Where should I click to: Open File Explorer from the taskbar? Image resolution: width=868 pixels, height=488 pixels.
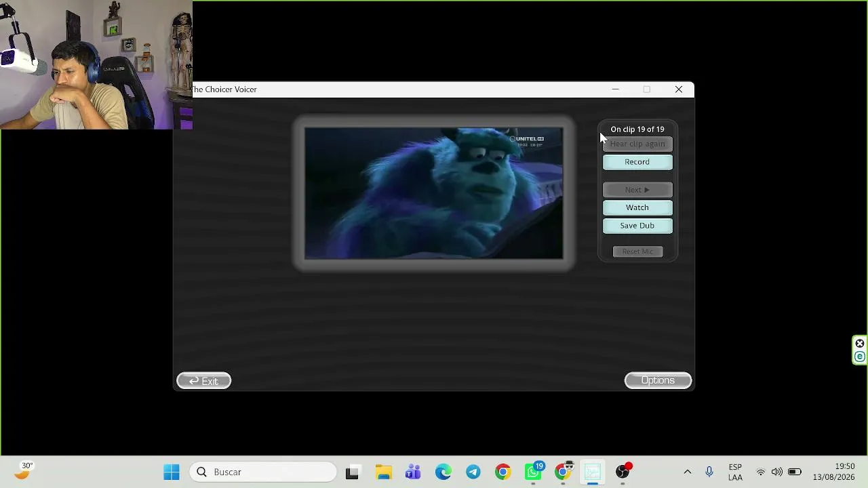click(x=384, y=472)
